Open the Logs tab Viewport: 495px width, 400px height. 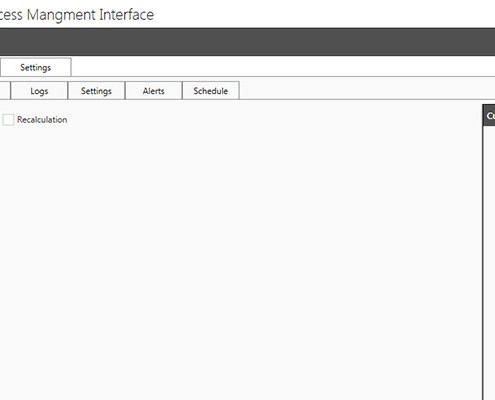39,91
